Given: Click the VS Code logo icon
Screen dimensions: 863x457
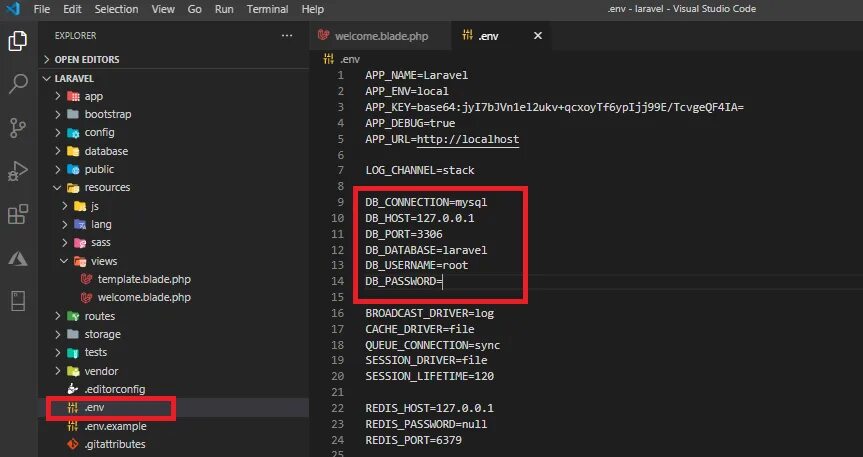Looking at the screenshot, I should (x=13, y=9).
